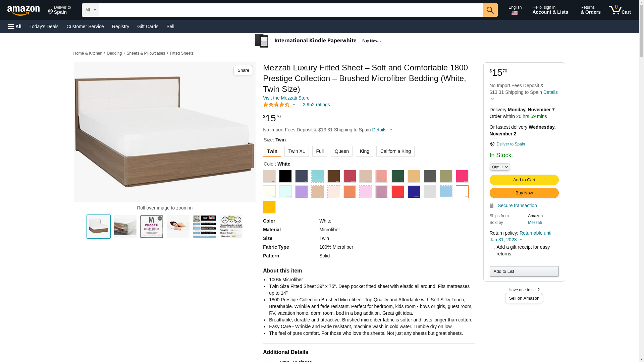Viewport: 644px width, 362px height.
Task: Check the gift receipt checkbox
Action: coord(493,247)
